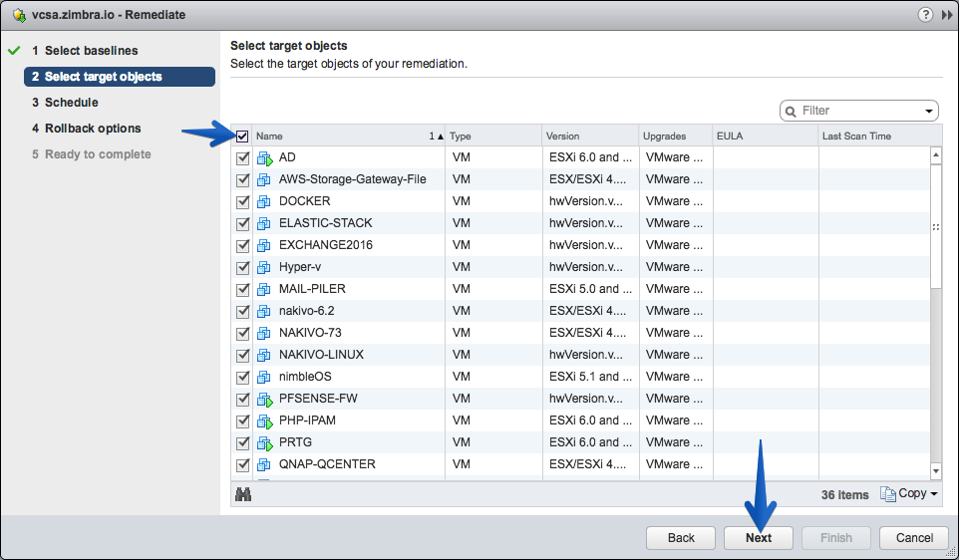
Task: Select the nimbleOS name cell
Action: point(349,378)
